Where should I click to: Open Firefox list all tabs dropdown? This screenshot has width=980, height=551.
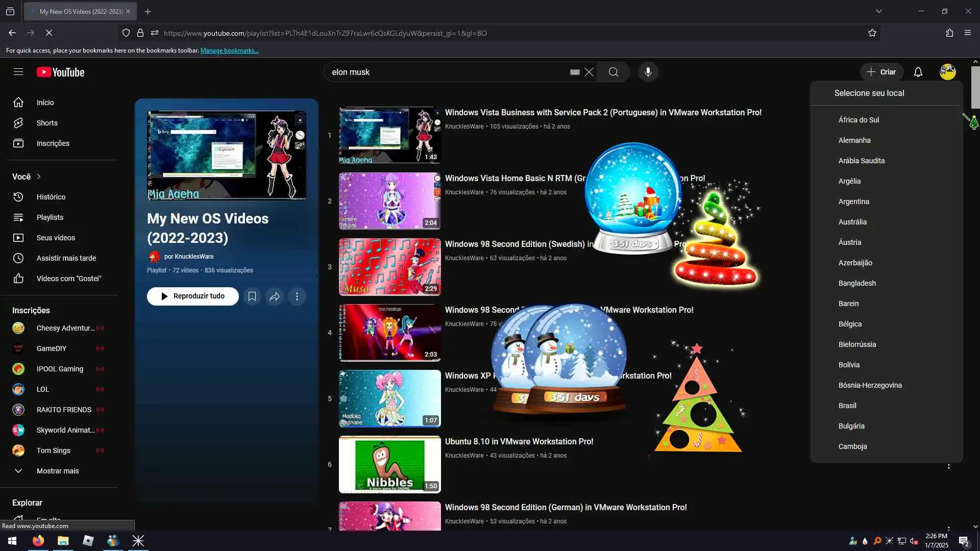[878, 11]
